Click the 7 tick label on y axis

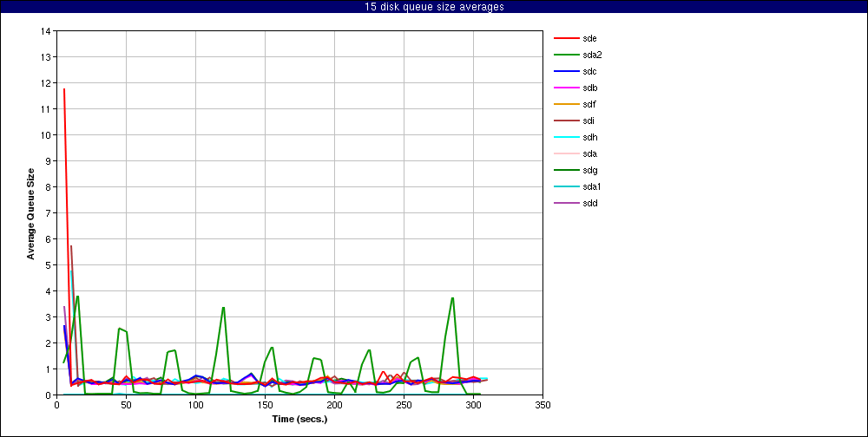tap(48, 213)
